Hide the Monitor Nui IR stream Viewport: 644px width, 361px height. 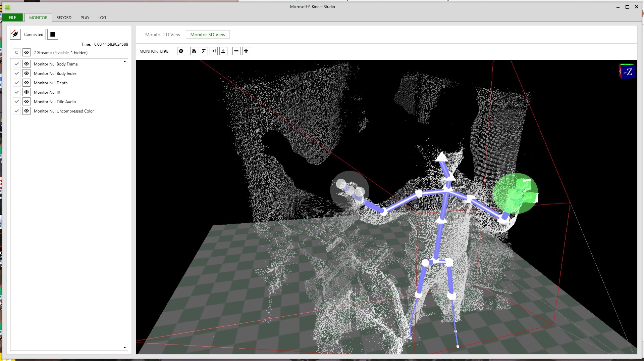click(x=26, y=92)
